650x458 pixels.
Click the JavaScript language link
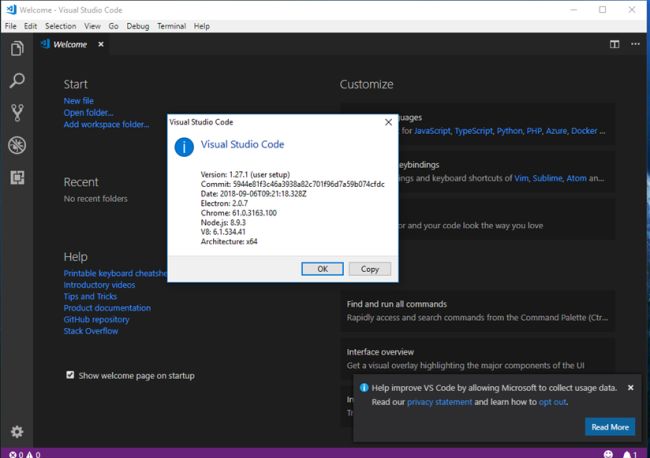(432, 131)
